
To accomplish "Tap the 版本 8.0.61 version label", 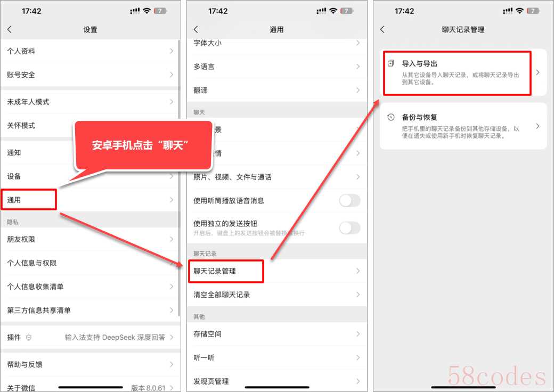I will click(148, 387).
